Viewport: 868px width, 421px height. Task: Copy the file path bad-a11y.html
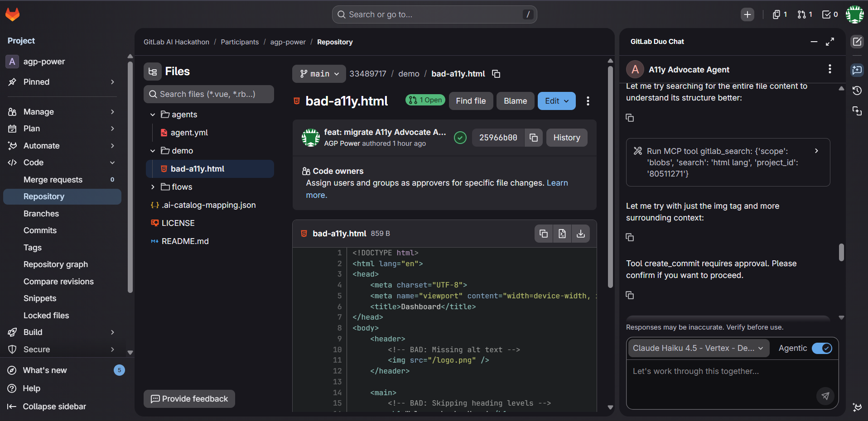click(496, 74)
